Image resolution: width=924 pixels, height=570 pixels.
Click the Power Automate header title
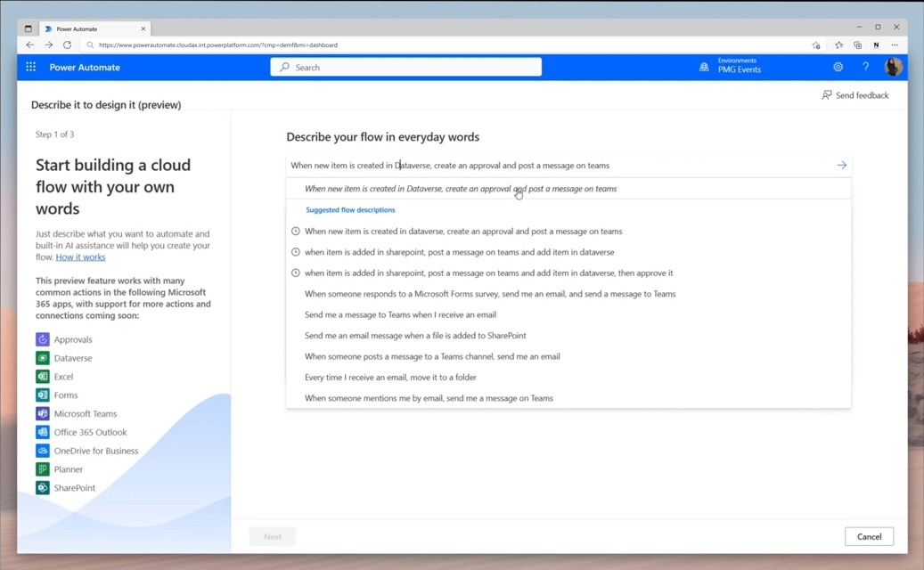85,67
